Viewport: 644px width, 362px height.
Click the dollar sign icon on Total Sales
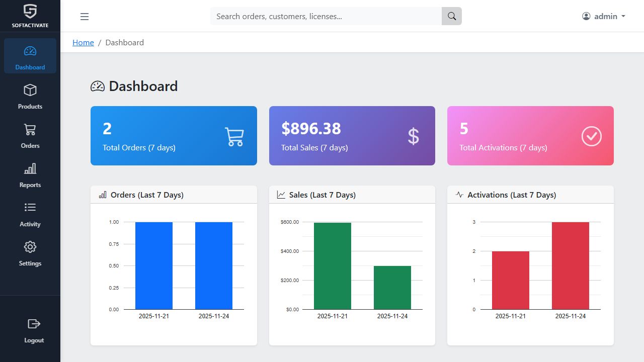pyautogui.click(x=413, y=136)
